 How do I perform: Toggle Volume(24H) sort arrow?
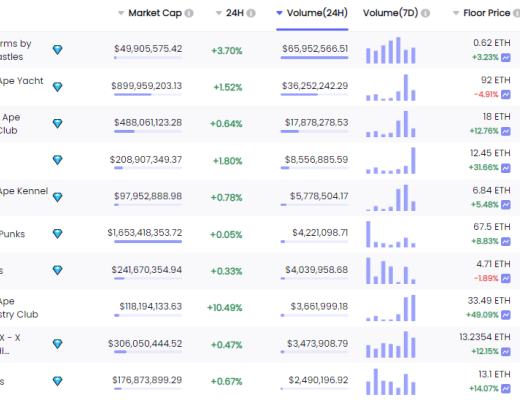click(280, 13)
